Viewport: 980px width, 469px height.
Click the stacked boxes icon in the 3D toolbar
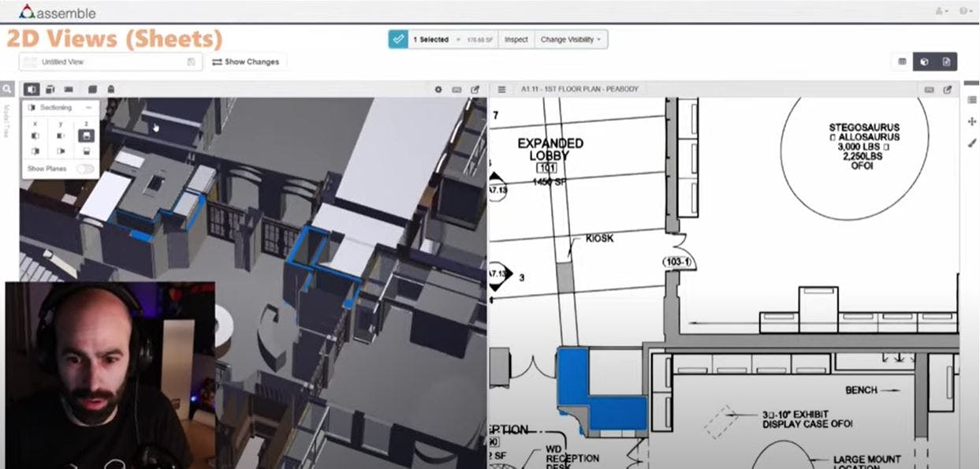(x=50, y=89)
